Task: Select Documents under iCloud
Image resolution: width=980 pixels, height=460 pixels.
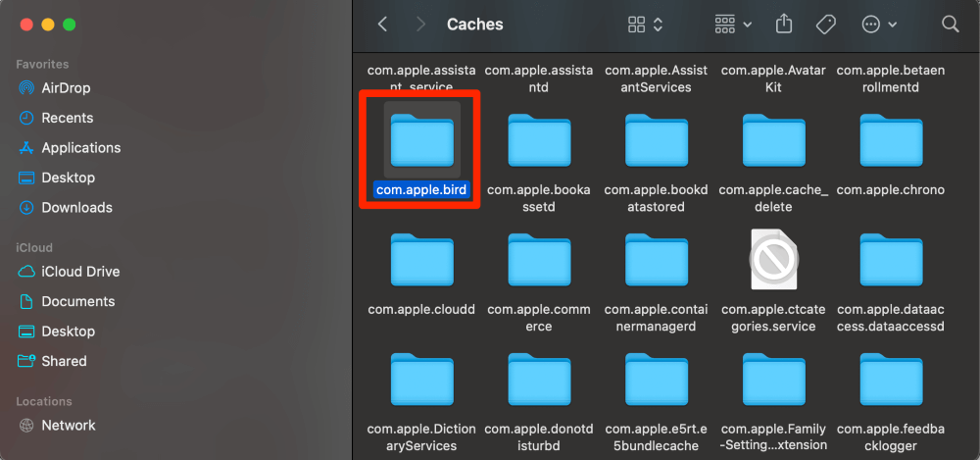Action: [77, 302]
